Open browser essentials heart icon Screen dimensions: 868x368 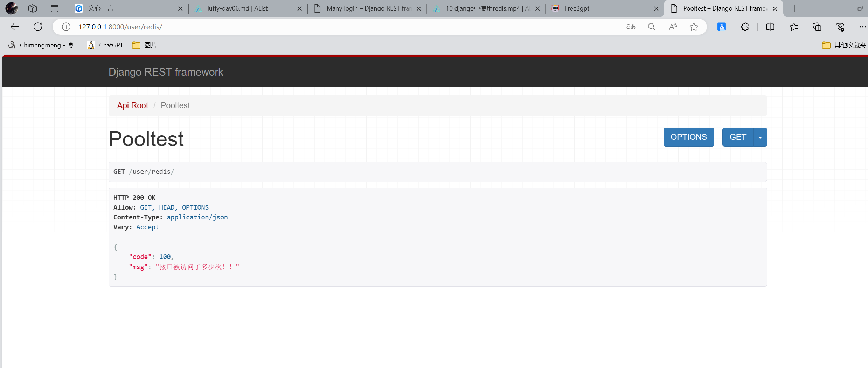(x=840, y=27)
